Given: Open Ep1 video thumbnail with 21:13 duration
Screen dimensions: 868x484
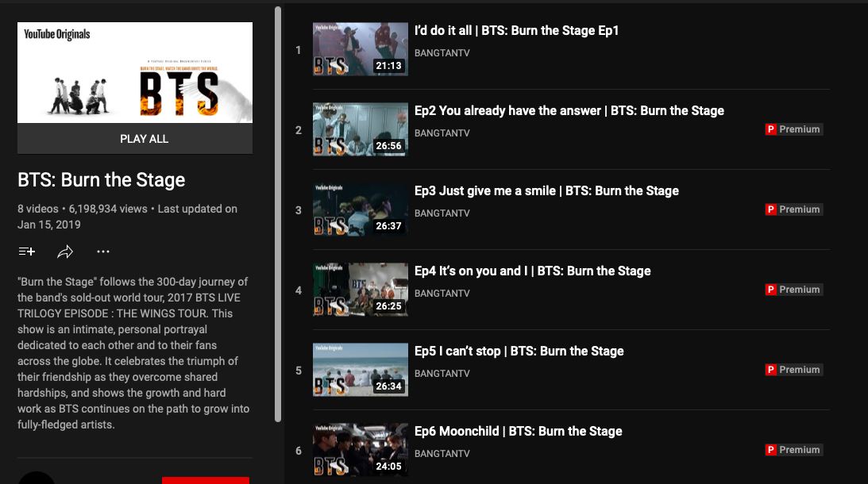Looking at the screenshot, I should pos(361,49).
